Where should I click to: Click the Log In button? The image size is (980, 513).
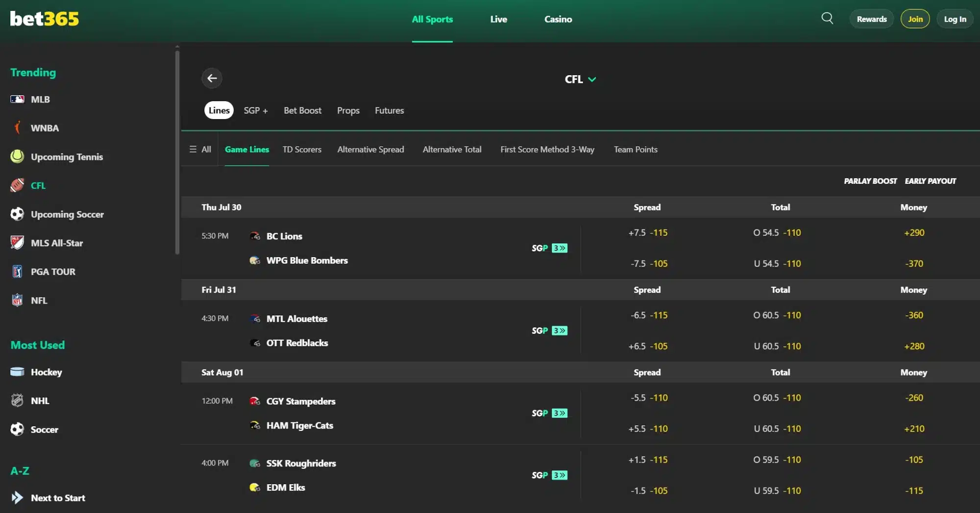[x=955, y=19]
